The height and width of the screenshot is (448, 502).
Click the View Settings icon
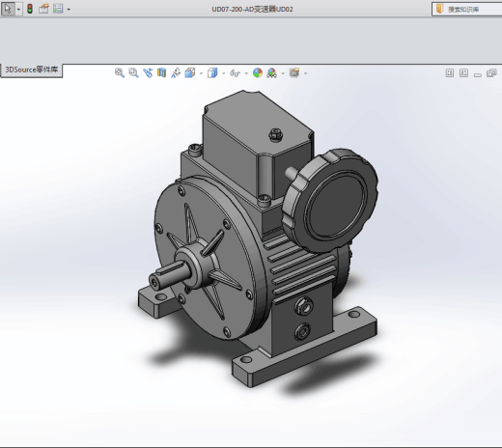(x=294, y=72)
